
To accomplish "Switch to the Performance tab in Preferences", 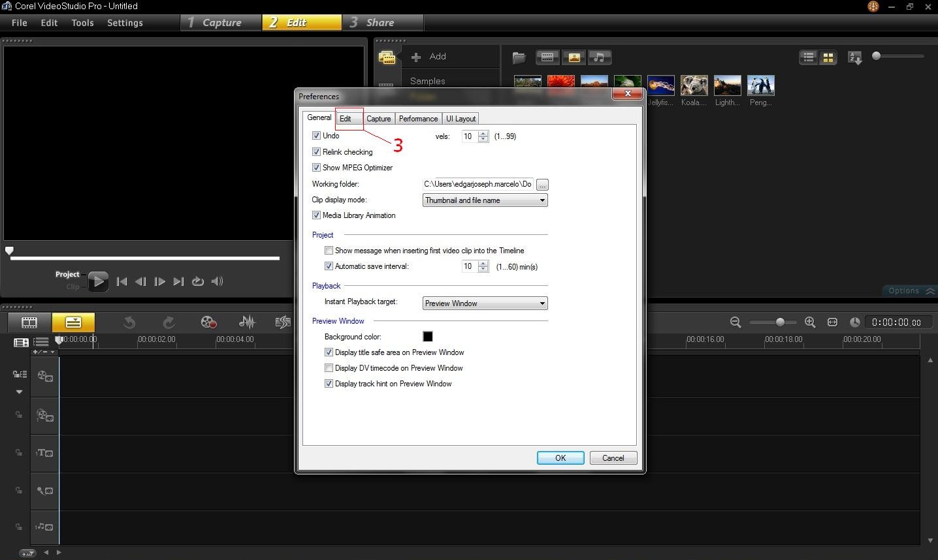I will (418, 119).
